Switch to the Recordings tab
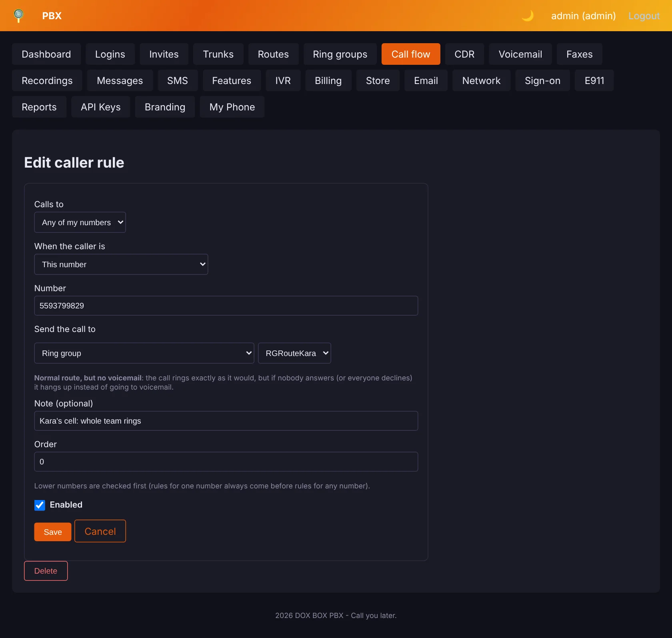The height and width of the screenshot is (638, 672). [x=47, y=80]
